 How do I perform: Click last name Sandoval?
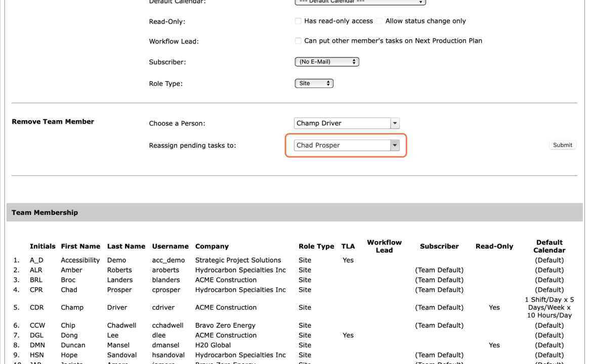click(x=122, y=355)
